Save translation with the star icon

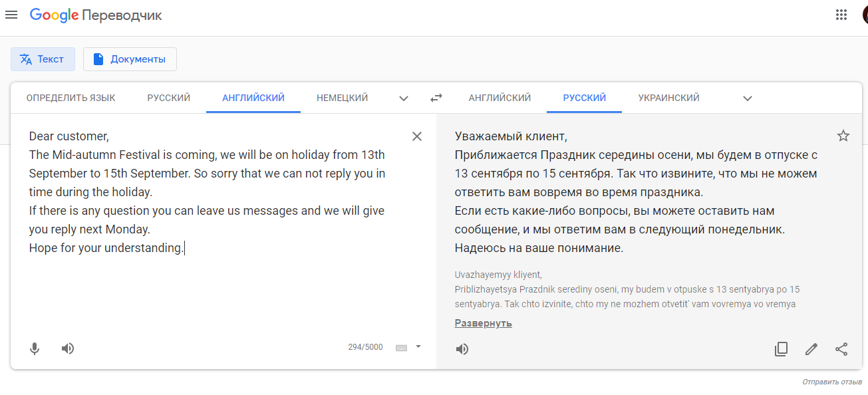point(843,136)
